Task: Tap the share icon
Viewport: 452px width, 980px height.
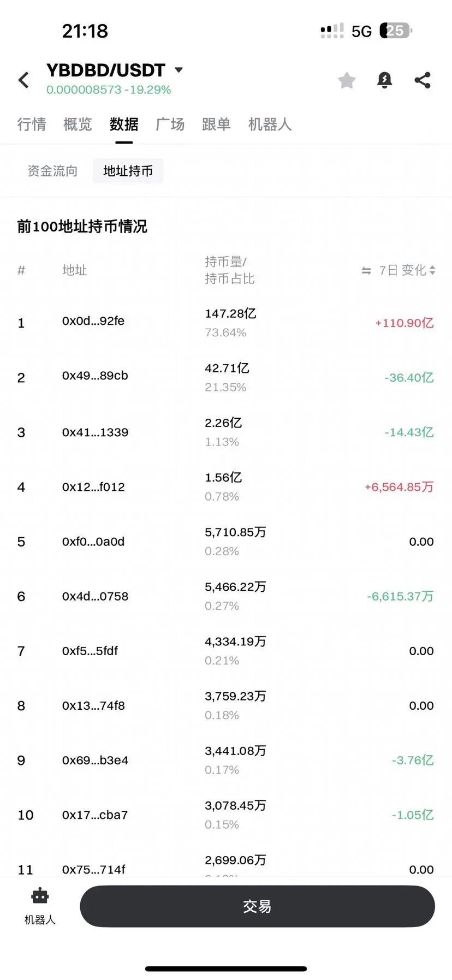Action: [423, 80]
